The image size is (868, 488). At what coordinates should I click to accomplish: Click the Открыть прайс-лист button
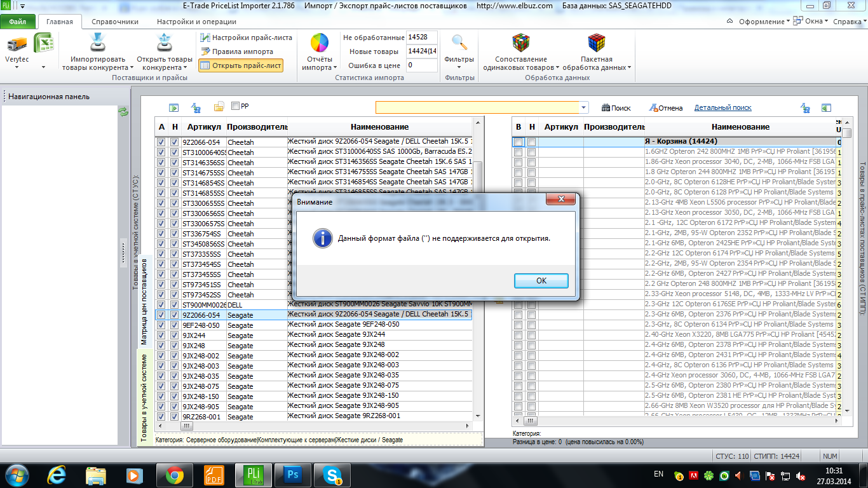pyautogui.click(x=240, y=65)
